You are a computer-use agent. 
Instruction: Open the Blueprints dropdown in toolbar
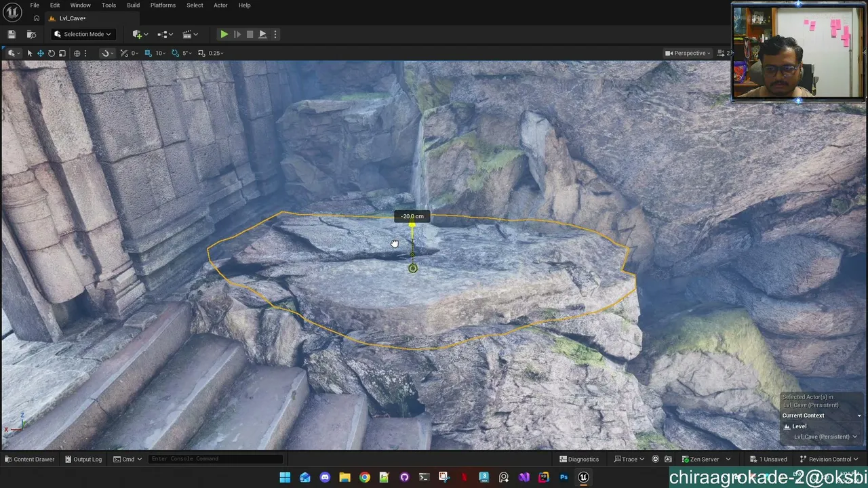pos(165,34)
